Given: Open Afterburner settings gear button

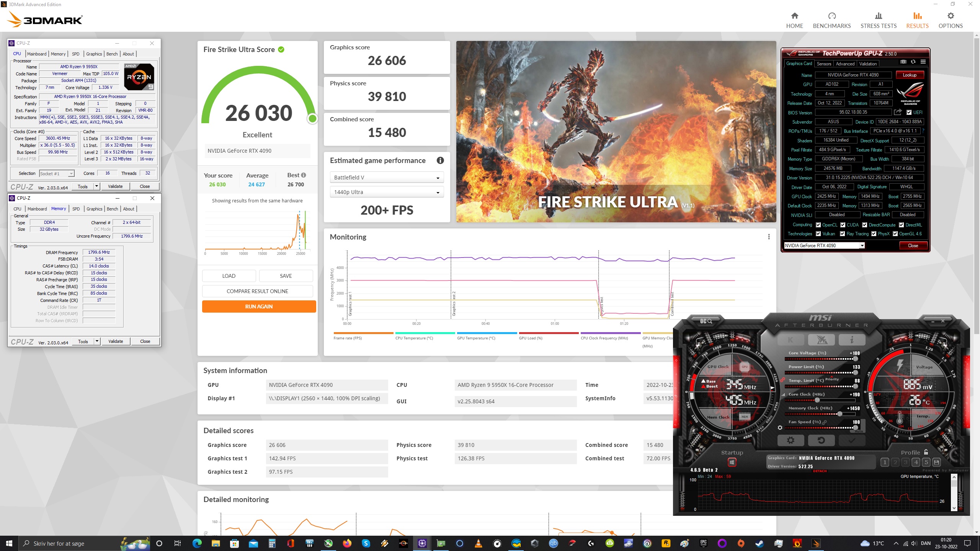Looking at the screenshot, I should click(791, 440).
